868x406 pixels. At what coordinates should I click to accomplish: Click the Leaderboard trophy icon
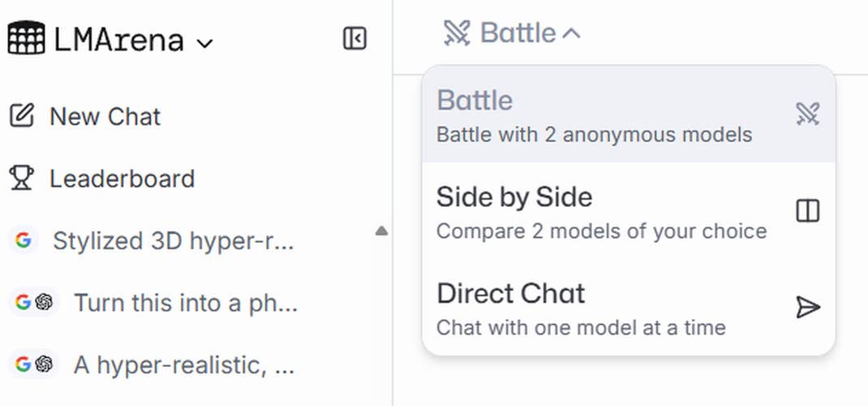pyautogui.click(x=22, y=178)
